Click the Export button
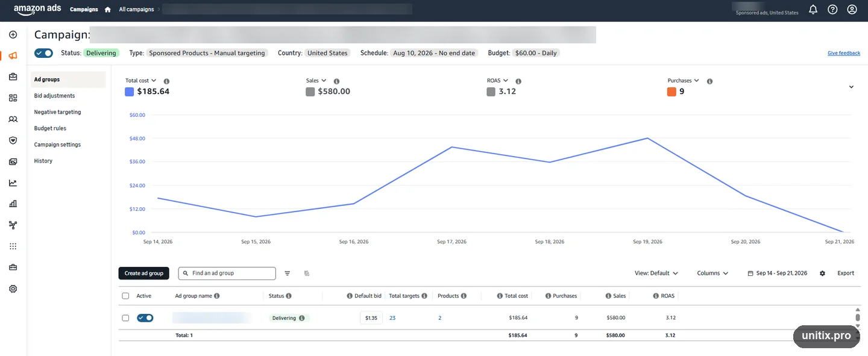The image size is (868, 356). (846, 273)
